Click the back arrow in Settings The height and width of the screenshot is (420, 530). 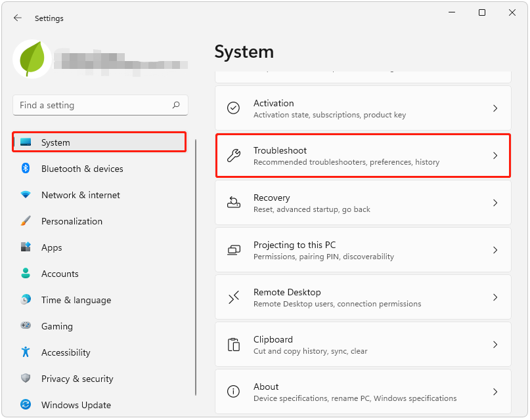pyautogui.click(x=18, y=18)
